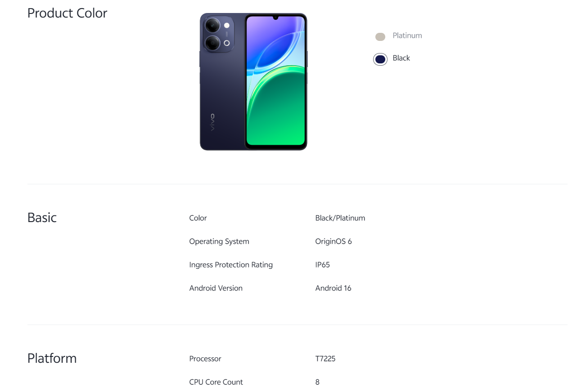The height and width of the screenshot is (392, 577).
Task: Select the Platinum color swatch
Action: pos(380,37)
